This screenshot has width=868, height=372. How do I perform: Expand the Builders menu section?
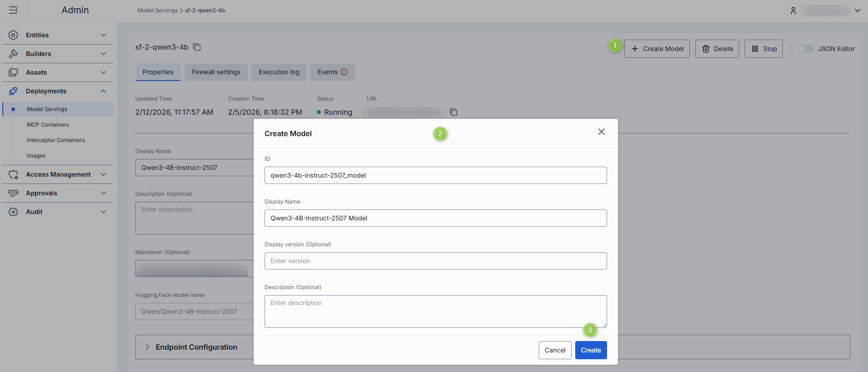(103, 54)
